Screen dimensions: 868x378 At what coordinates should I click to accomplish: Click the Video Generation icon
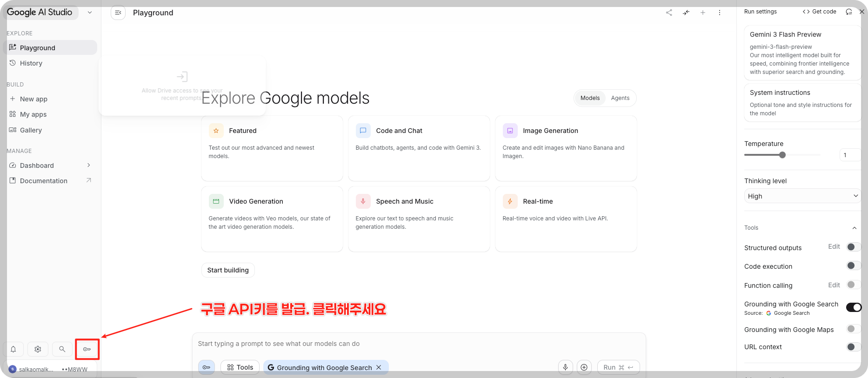tap(216, 201)
